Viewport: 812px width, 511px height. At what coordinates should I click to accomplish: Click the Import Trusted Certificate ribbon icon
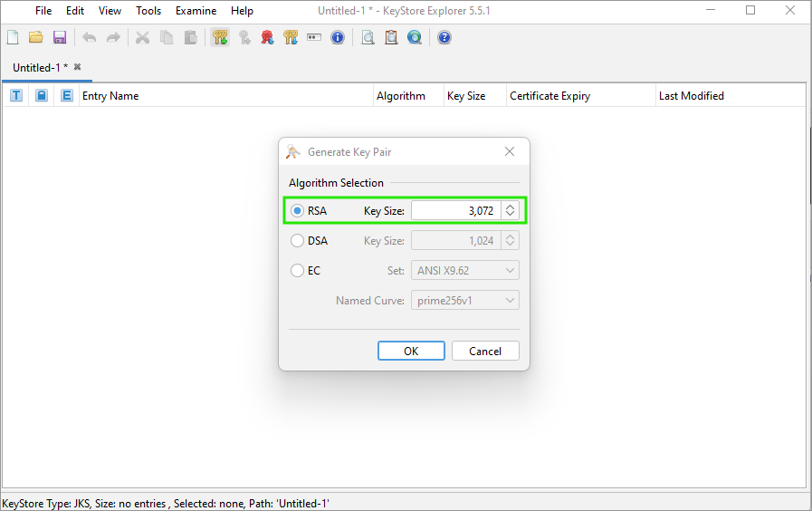coord(267,37)
